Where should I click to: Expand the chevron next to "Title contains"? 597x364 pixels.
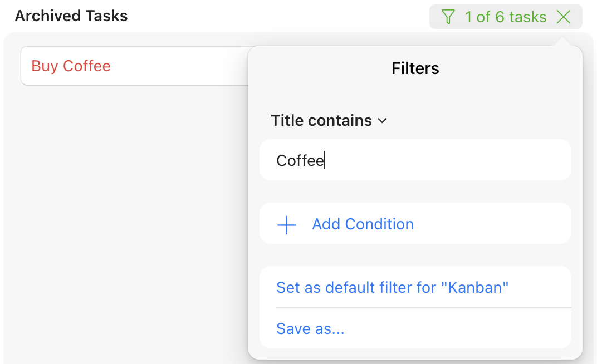pyautogui.click(x=382, y=121)
